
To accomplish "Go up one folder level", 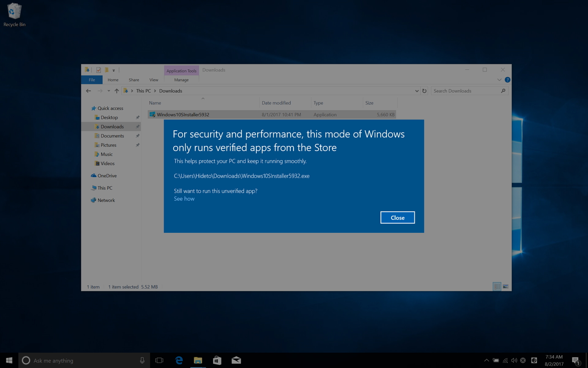I will pyautogui.click(x=117, y=91).
